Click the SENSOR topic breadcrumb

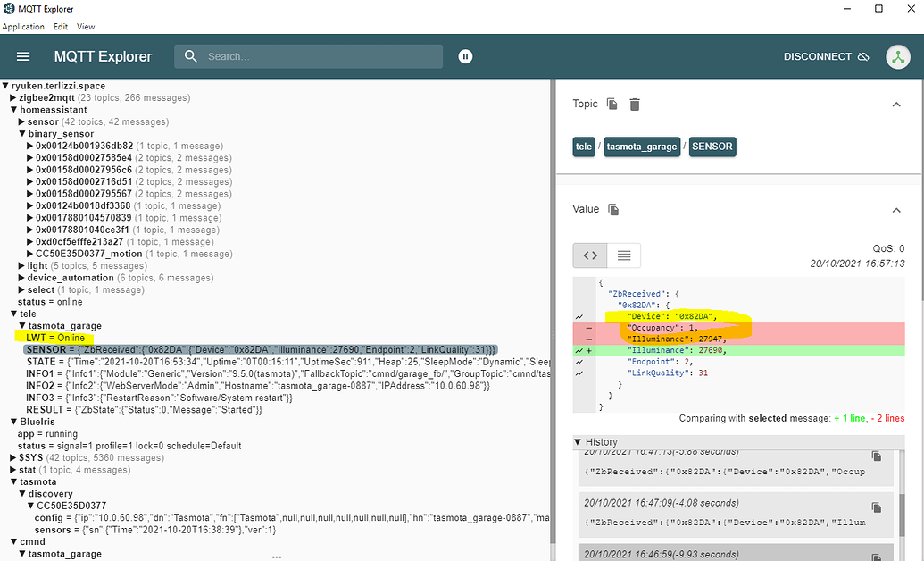(712, 147)
